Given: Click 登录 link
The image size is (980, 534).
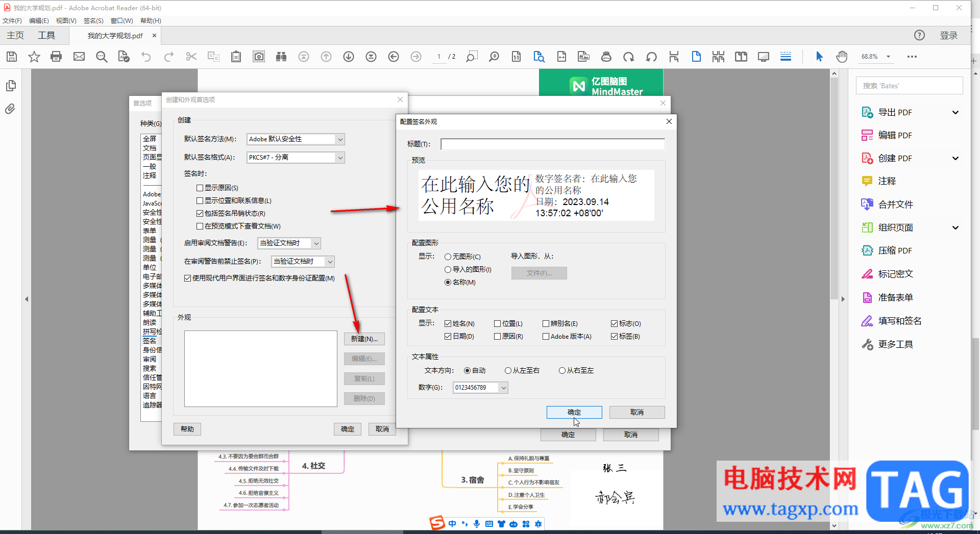Looking at the screenshot, I should pos(949,35).
